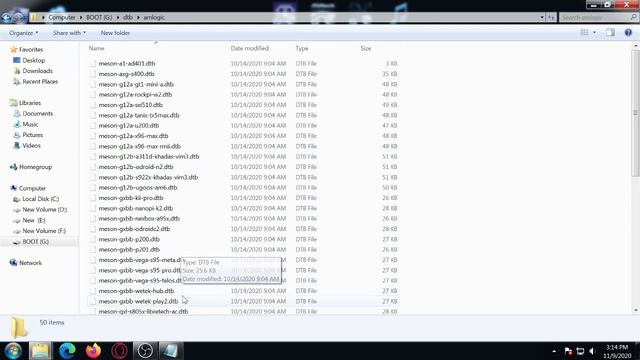Click the address bar refresh icon
Screen dimensions: 640x360
(551, 18)
